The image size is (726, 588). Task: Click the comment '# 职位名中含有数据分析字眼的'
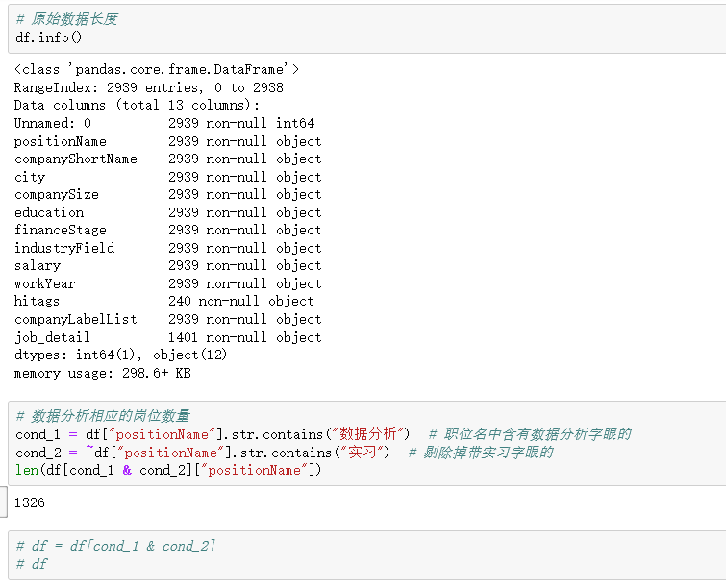click(x=530, y=434)
